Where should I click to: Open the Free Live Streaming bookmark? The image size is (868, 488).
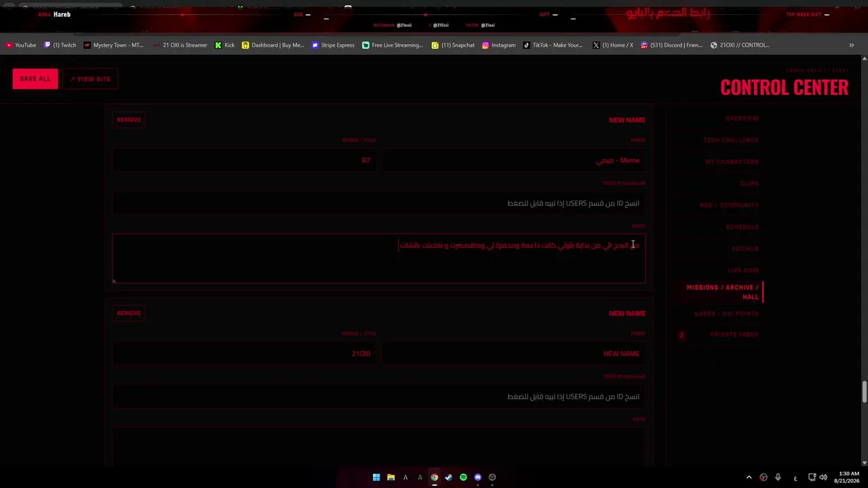click(393, 45)
